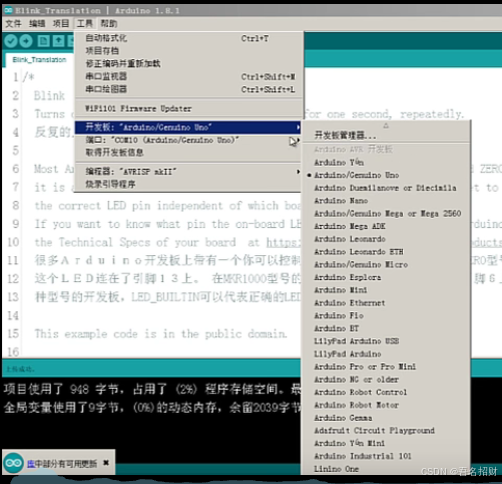Select 取得开发板信息 entry

(189, 153)
